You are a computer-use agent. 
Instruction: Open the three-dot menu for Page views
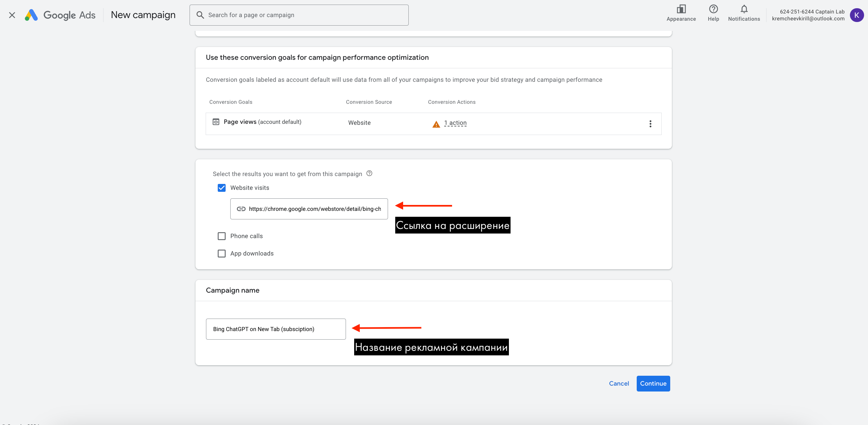(650, 123)
